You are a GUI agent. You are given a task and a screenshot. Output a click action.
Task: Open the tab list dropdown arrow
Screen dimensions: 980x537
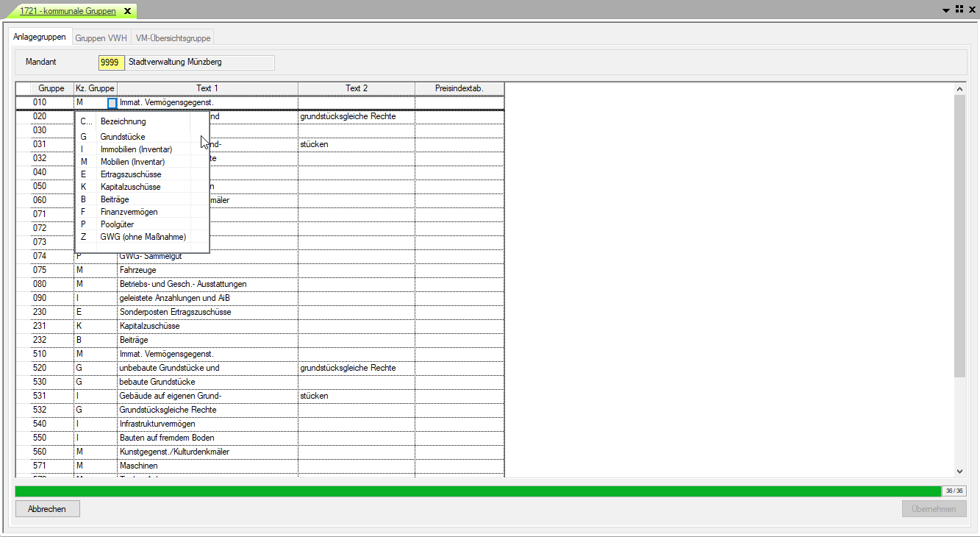coord(946,10)
